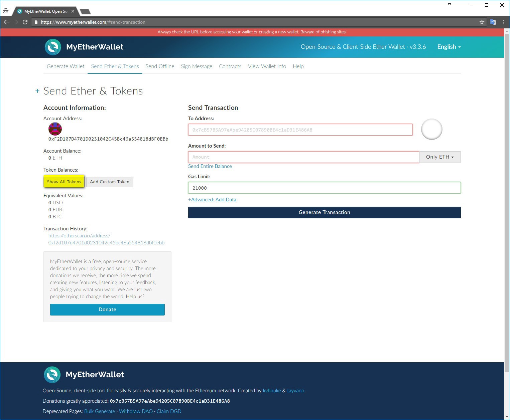Open the Only ETH currency dropdown
This screenshot has height=420, width=510.
(440, 157)
